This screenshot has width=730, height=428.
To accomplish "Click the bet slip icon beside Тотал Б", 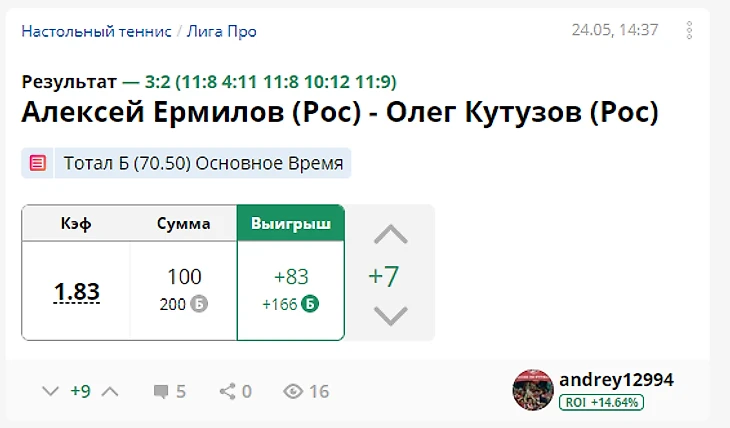I will [38, 163].
